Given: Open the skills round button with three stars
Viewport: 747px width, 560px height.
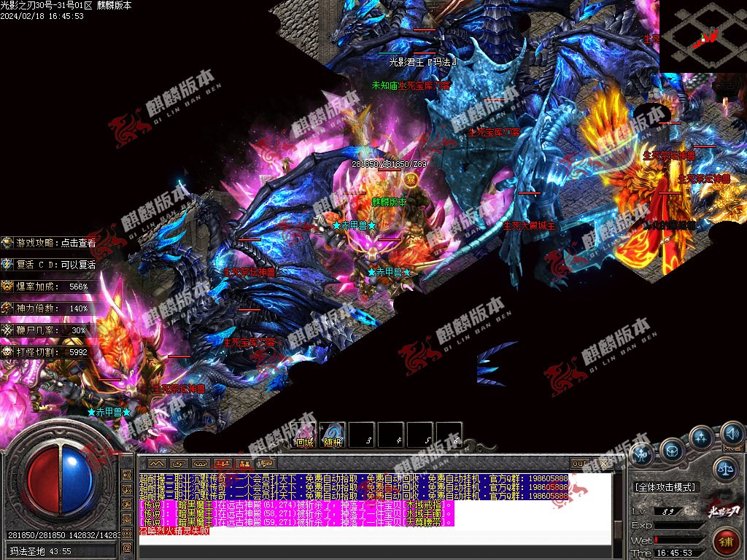Looking at the screenshot, I should tap(700, 437).
